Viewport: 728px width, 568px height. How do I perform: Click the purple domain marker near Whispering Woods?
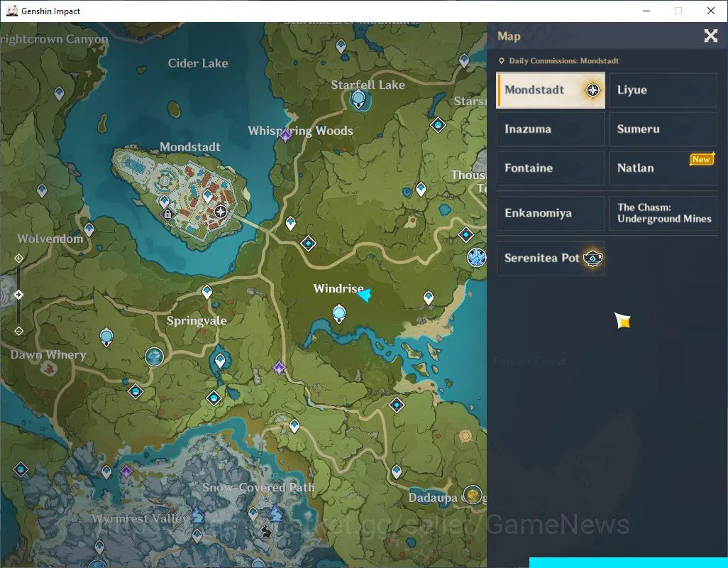(285, 135)
